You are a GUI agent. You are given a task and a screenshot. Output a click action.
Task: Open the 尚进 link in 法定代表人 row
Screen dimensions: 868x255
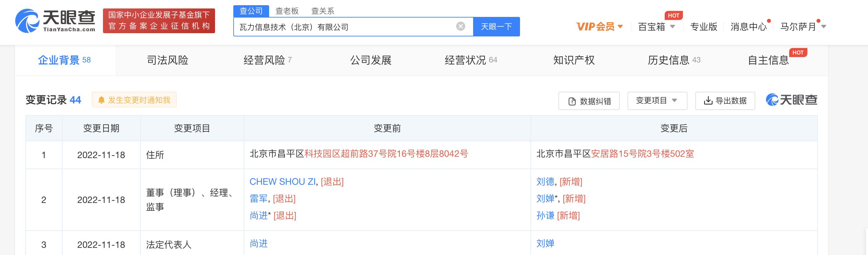pyautogui.click(x=258, y=243)
